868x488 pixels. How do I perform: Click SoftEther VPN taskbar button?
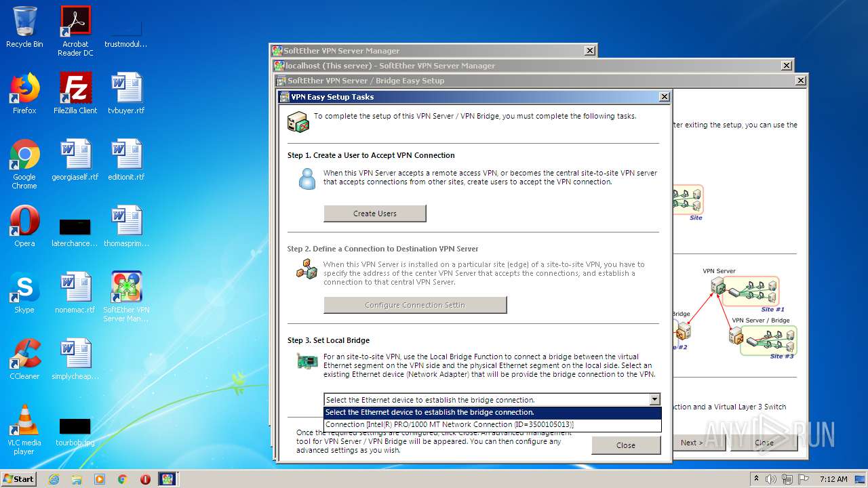tap(167, 479)
